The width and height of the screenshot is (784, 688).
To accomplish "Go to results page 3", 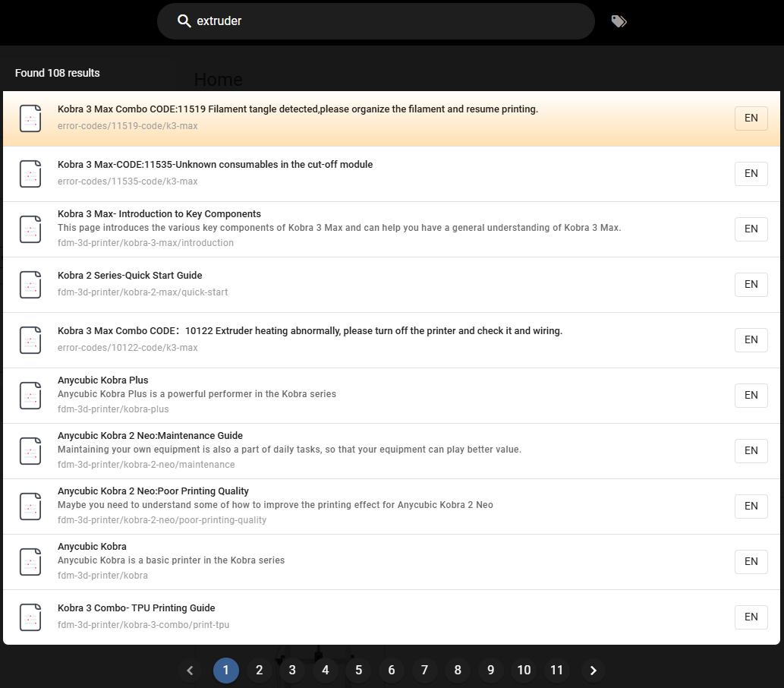I will [x=292, y=671].
